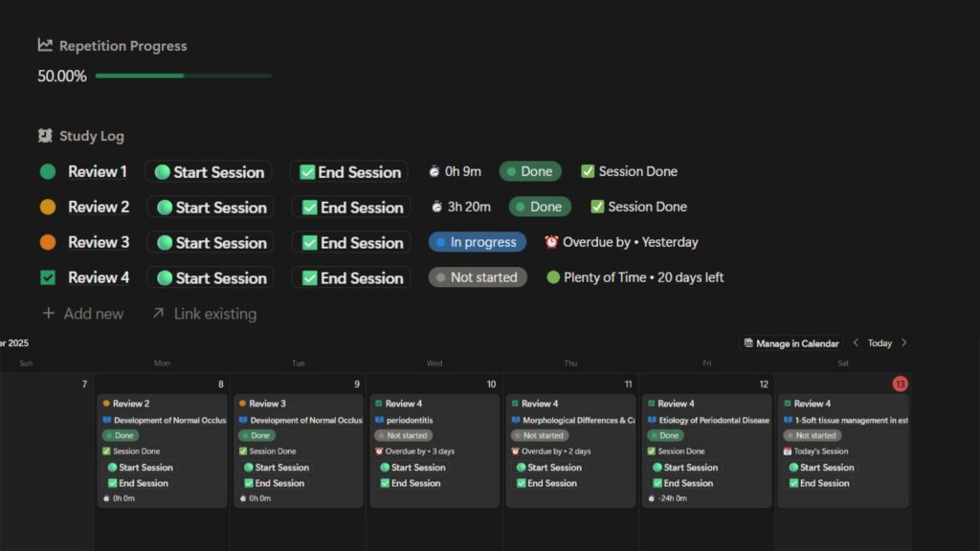Click the calendar icon in Manage in Calendar
This screenshot has height=551, width=980.
[x=748, y=343]
